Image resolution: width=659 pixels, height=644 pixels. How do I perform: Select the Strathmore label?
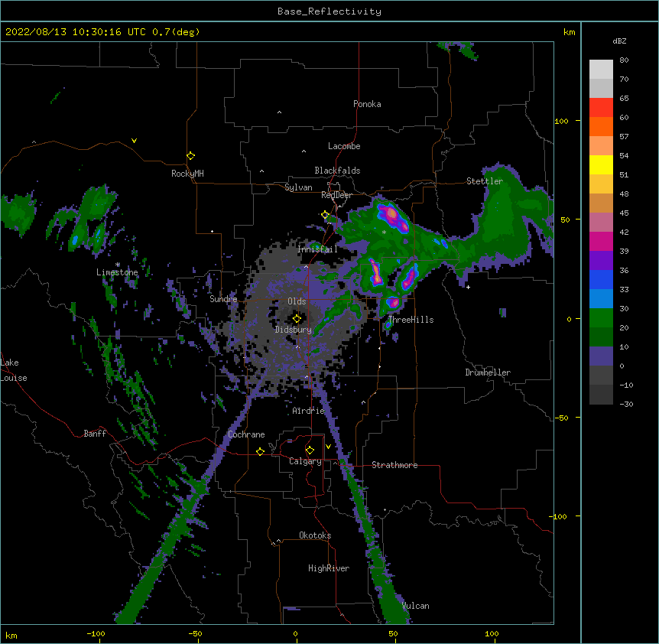[394, 465]
